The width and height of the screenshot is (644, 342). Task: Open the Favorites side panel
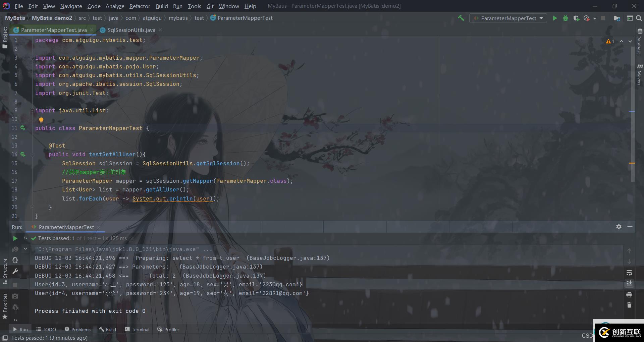pyautogui.click(x=5, y=306)
